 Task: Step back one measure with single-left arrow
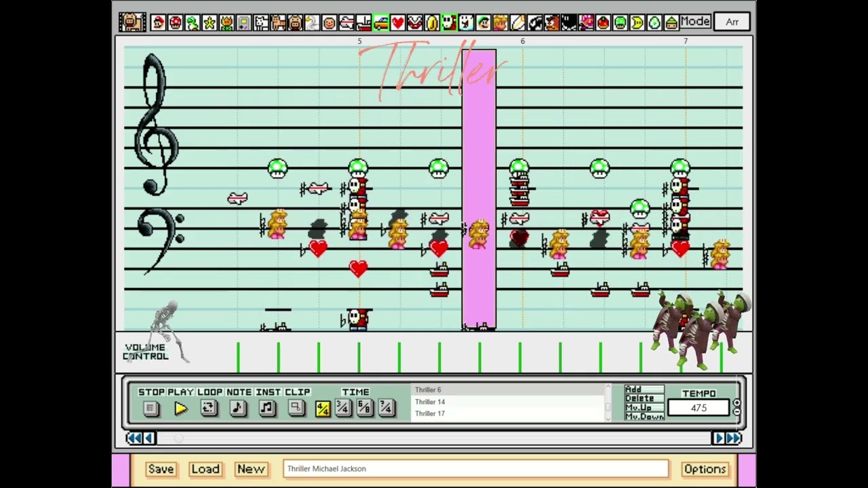tap(149, 439)
